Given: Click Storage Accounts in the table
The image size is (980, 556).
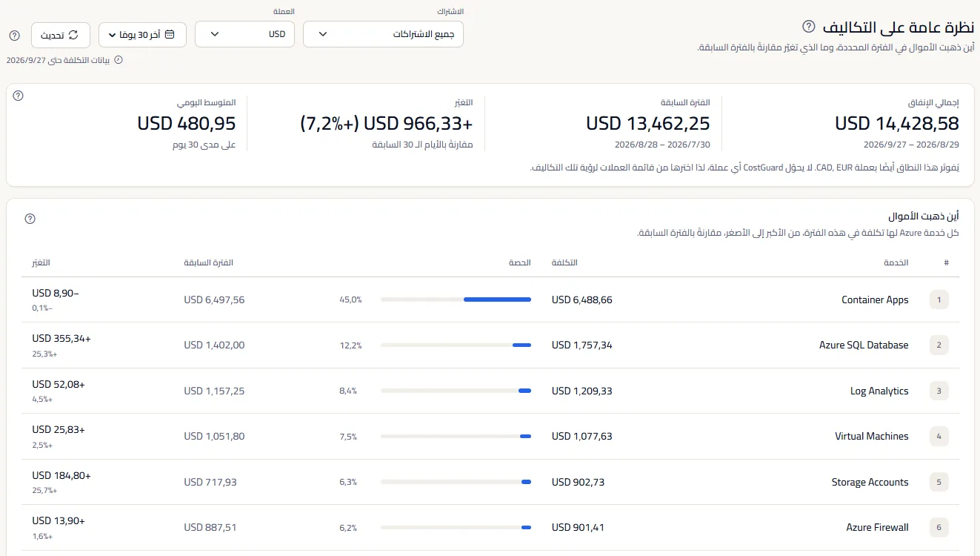Looking at the screenshot, I should pyautogui.click(x=870, y=482).
